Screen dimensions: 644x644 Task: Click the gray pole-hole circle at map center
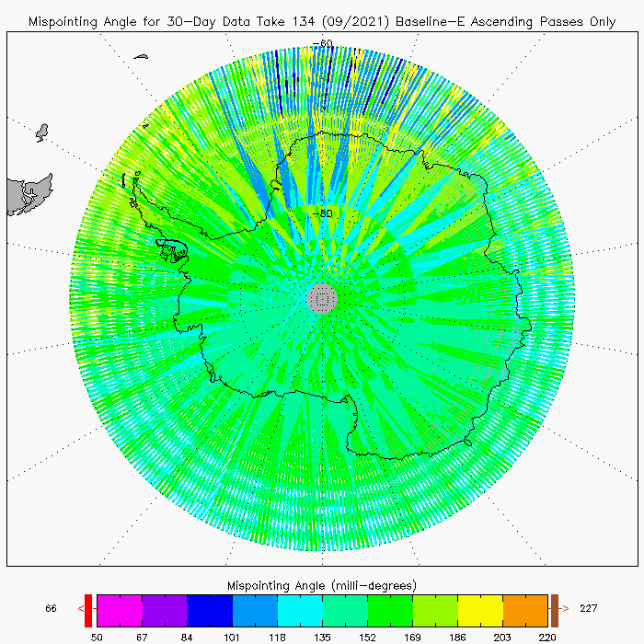click(x=322, y=299)
